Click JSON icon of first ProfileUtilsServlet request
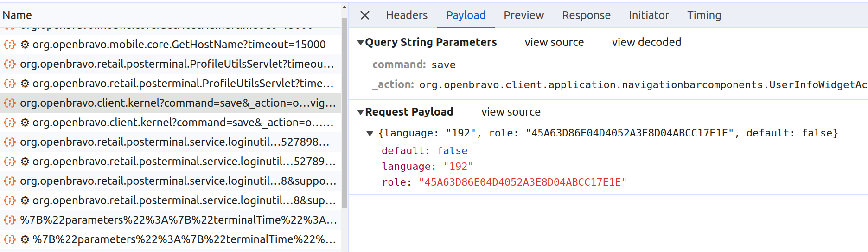Image resolution: width=868 pixels, height=252 pixels. [x=9, y=64]
